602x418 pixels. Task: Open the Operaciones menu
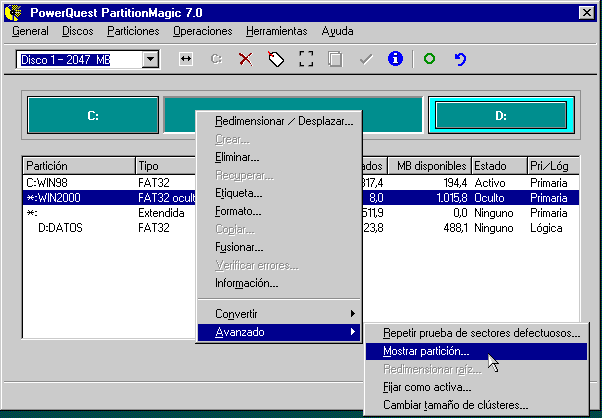coord(203,31)
